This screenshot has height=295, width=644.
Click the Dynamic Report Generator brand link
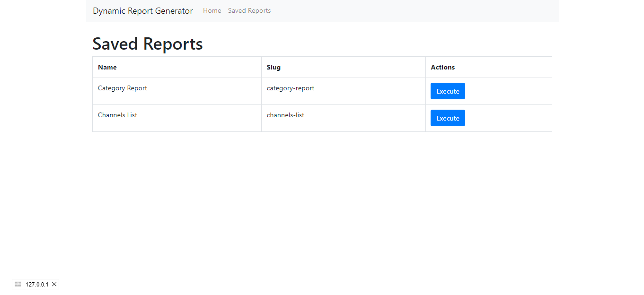click(x=142, y=10)
